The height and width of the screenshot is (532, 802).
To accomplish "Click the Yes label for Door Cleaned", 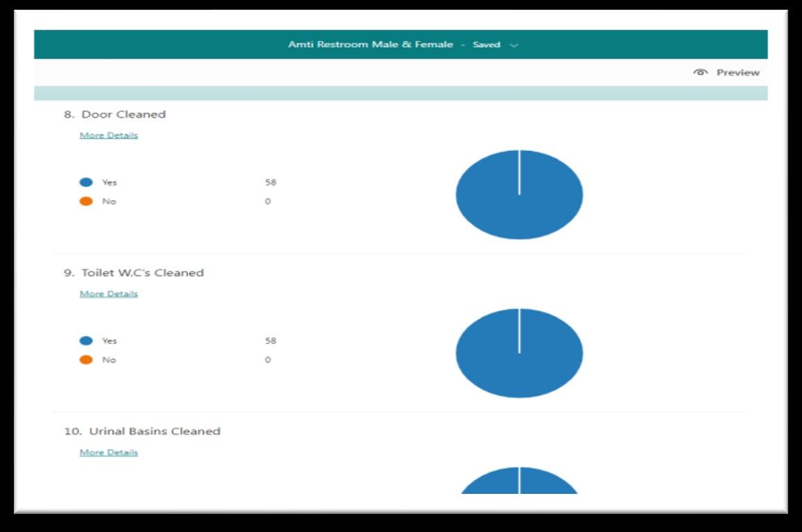I will (109, 182).
